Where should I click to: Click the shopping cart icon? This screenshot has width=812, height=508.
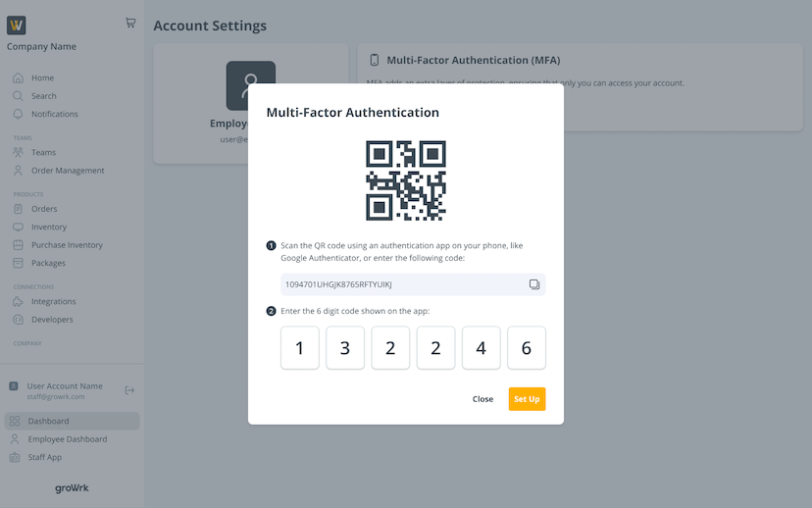[x=130, y=23]
